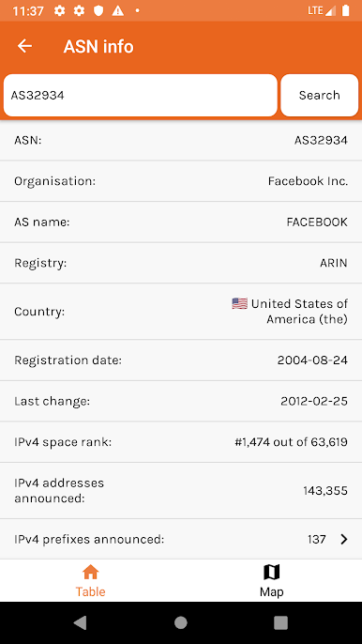The image size is (362, 644).
Task: Tap Android back navigation triangle
Action: point(81,622)
